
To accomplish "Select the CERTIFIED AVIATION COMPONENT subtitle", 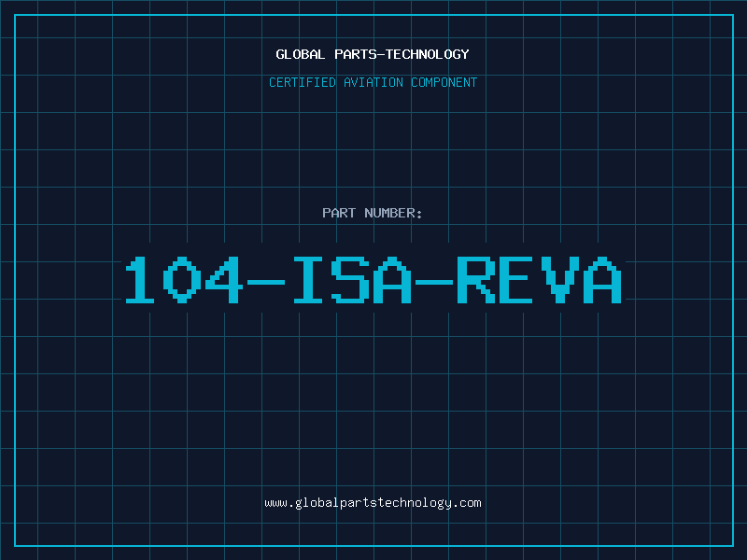I will click(373, 82).
